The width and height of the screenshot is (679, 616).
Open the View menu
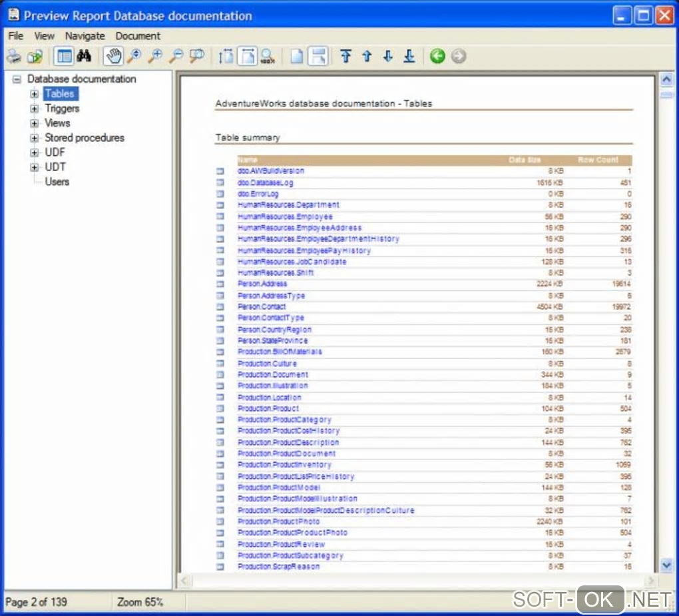44,36
